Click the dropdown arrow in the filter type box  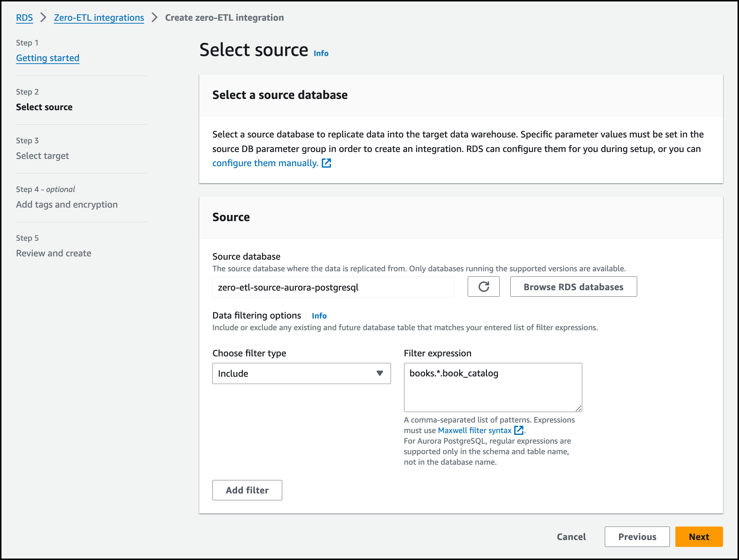click(x=380, y=373)
